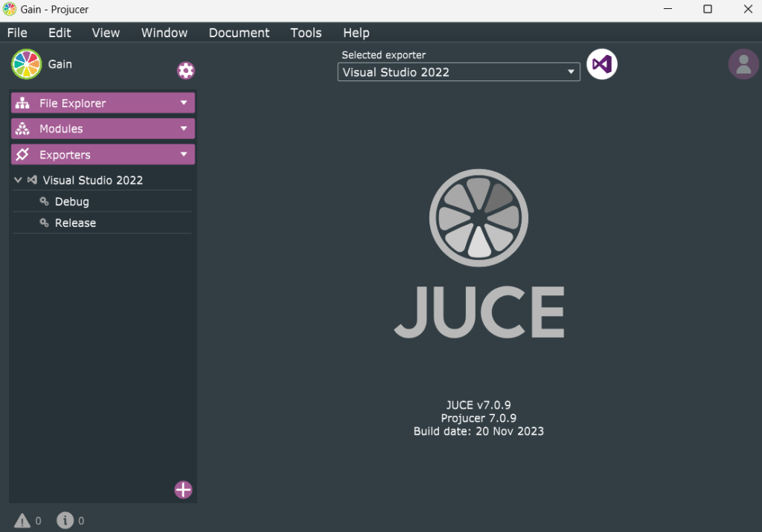Open the Edit menu
Image resolution: width=762 pixels, height=532 pixels.
(x=60, y=33)
